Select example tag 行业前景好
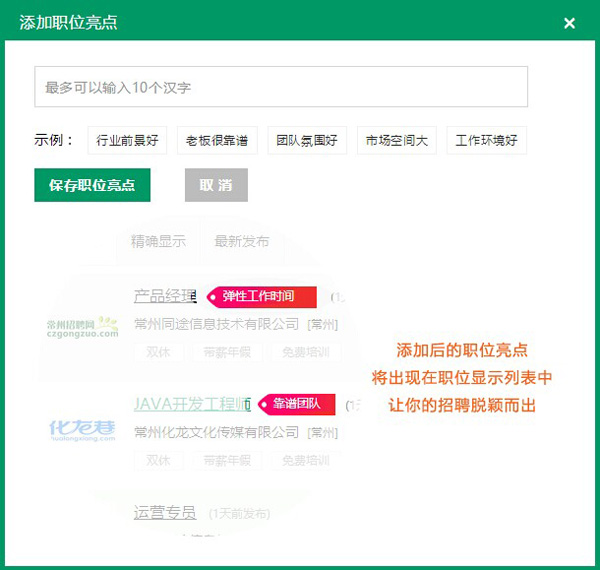 (127, 141)
